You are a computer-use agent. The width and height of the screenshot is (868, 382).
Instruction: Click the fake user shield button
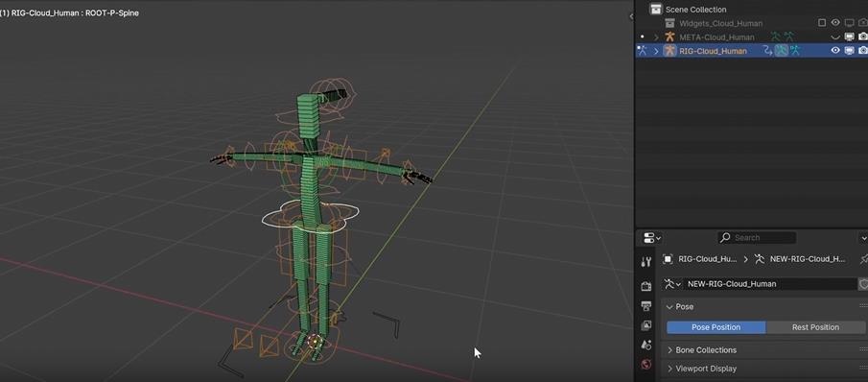pos(863,284)
